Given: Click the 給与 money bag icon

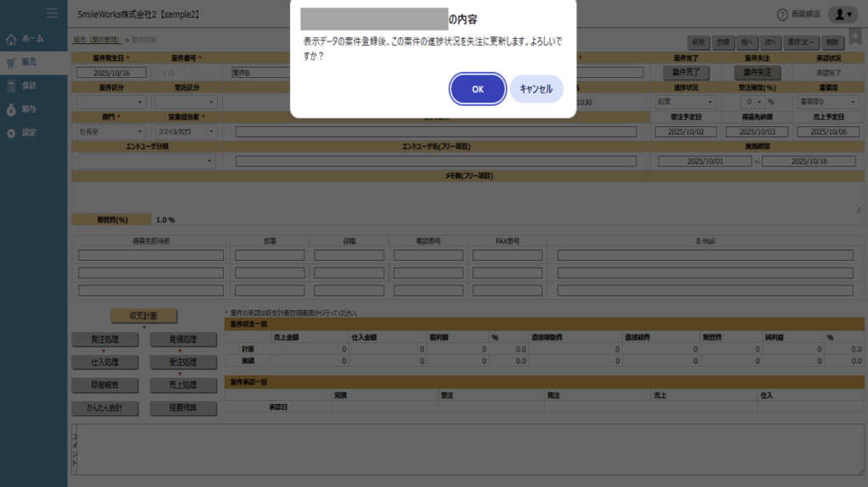Looking at the screenshot, I should click(11, 109).
